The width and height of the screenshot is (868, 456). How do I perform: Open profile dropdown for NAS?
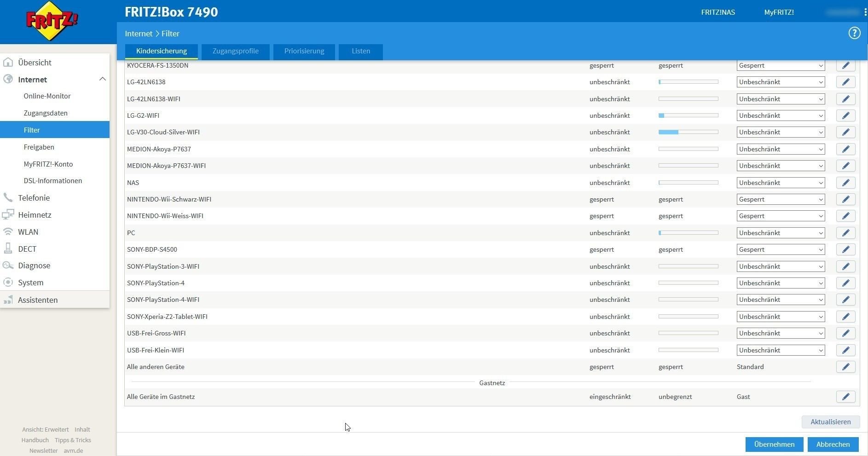click(781, 183)
